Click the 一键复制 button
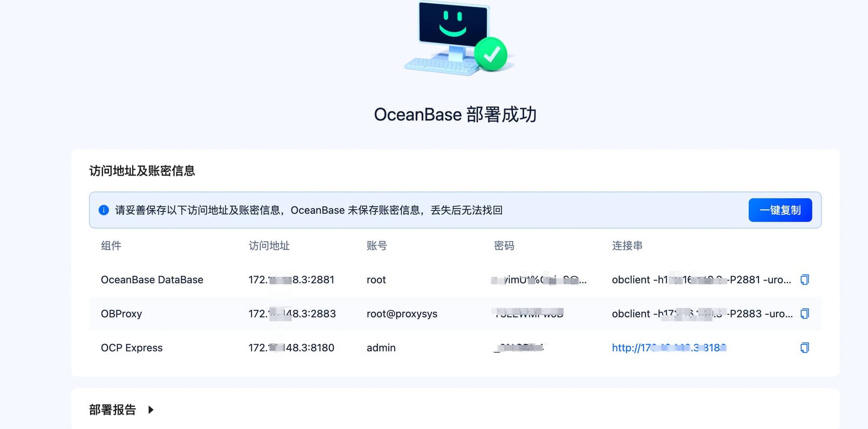This screenshot has width=868, height=429. coord(780,210)
